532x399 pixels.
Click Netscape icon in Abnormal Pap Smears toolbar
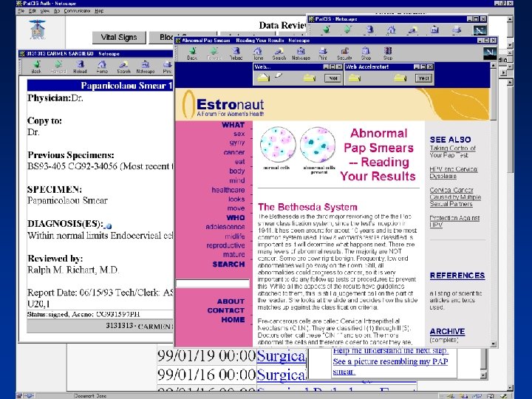(x=301, y=53)
